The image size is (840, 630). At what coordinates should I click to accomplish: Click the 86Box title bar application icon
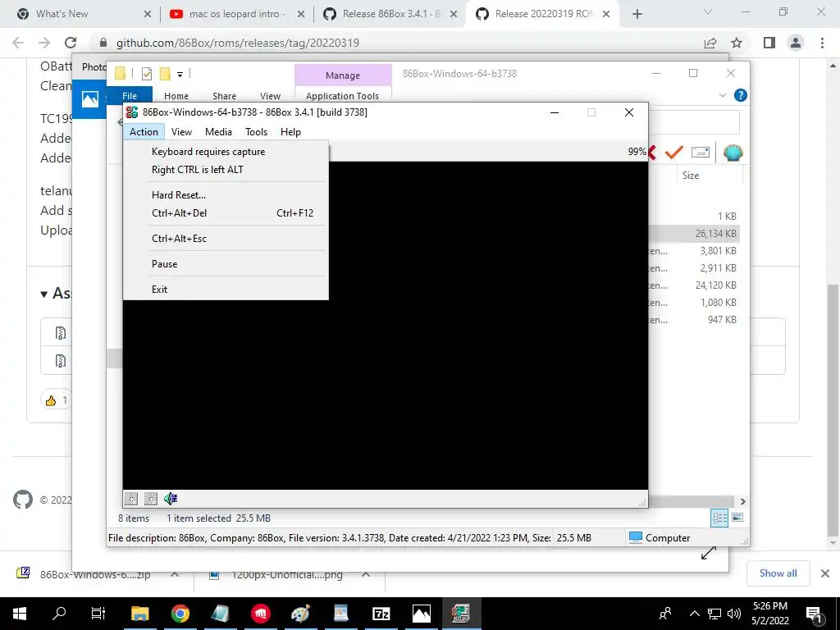point(132,112)
